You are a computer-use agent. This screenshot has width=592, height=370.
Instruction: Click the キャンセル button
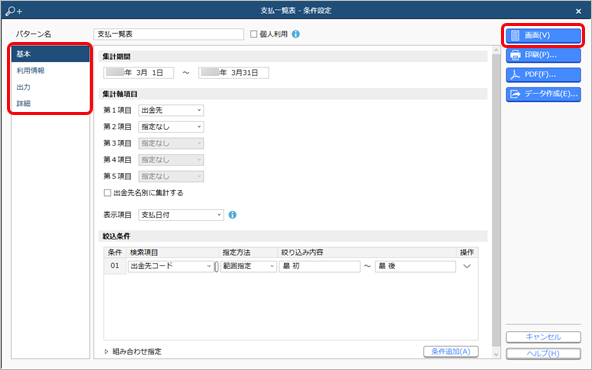pyautogui.click(x=543, y=337)
